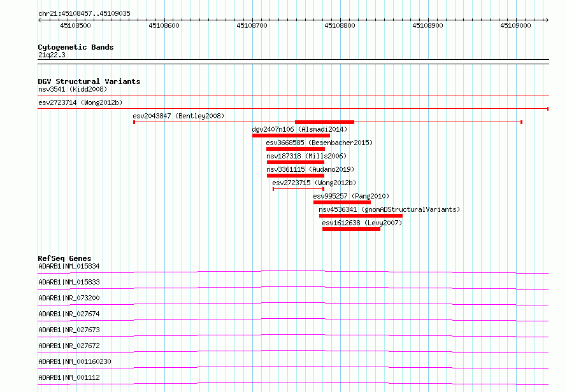Click the thin red span of esv2723715
Screen dimensions: 567x392
pos(298,189)
